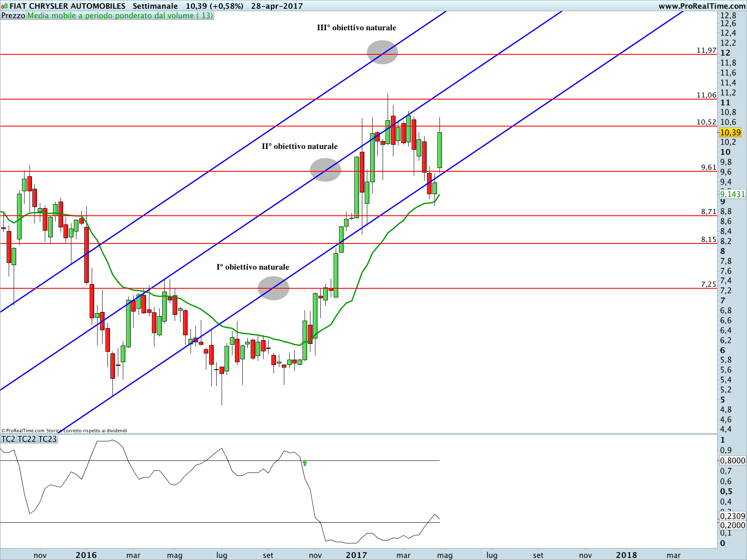747x560 pixels.
Task: Open the Media mobile ponderato dal volume settings
Action: point(120,16)
